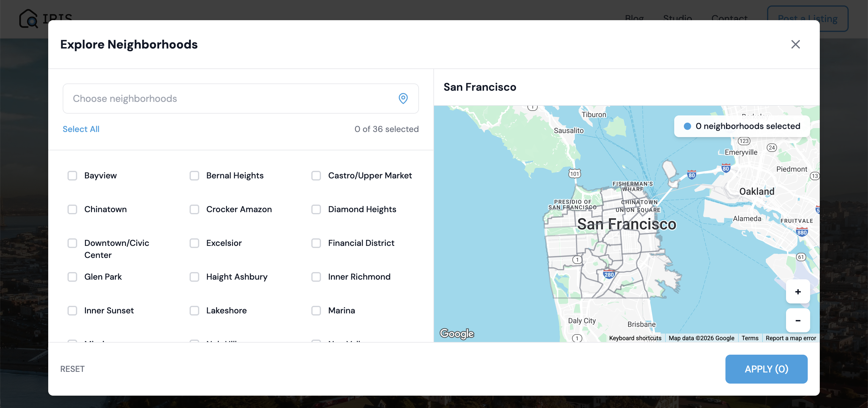Viewport: 868px width, 408px height.
Task: Check the Bayview neighborhood
Action: 72,176
